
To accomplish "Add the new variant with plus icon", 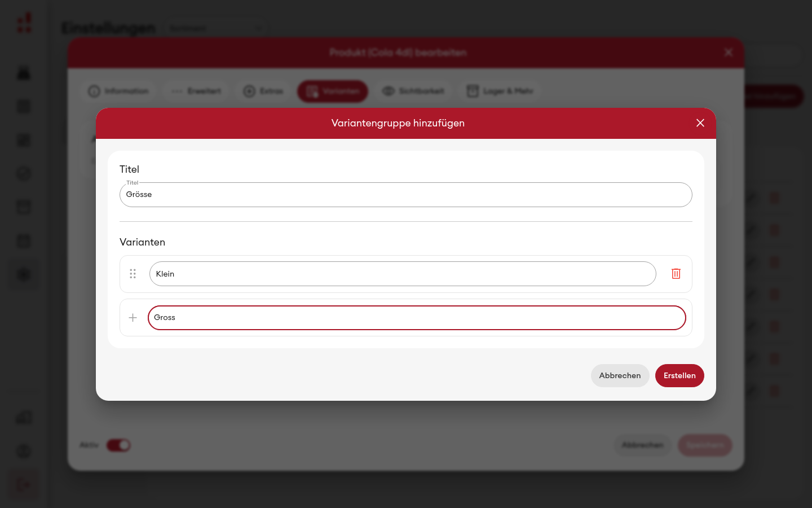I will (x=133, y=318).
